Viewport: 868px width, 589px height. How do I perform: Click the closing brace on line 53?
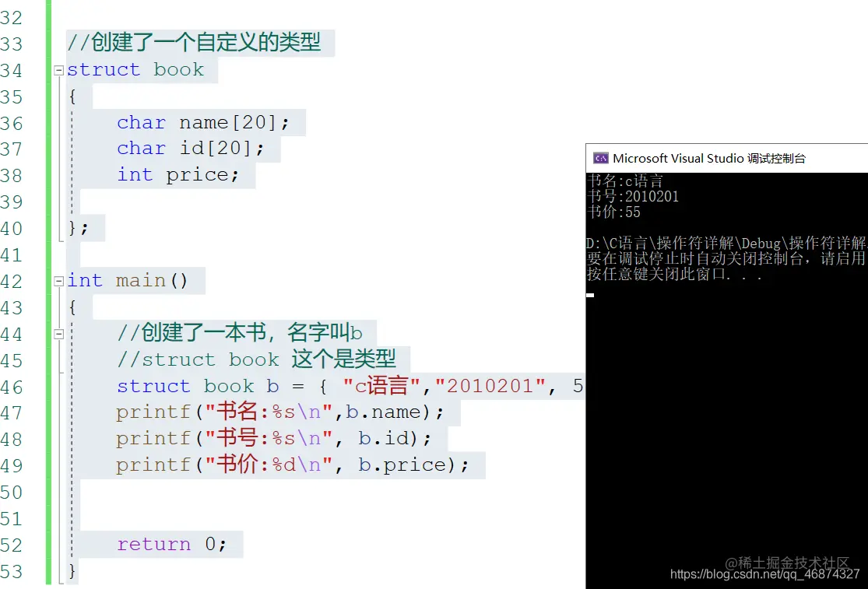click(x=72, y=570)
